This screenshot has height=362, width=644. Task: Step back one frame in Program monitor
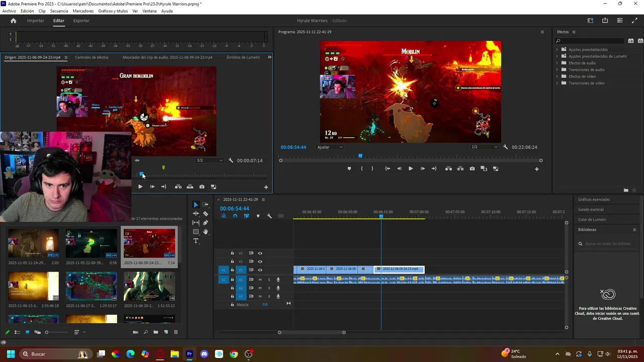pyautogui.click(x=399, y=169)
